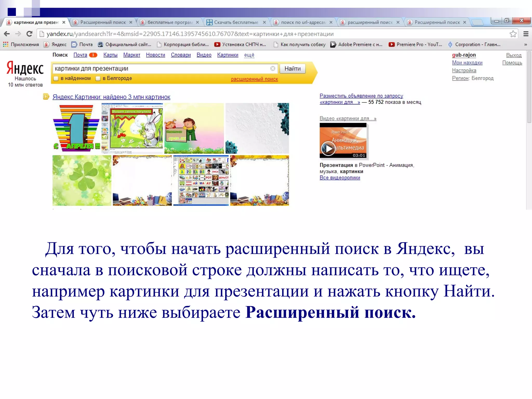
Task: Switch to second tab Расширенный поиск
Action: coord(103,22)
